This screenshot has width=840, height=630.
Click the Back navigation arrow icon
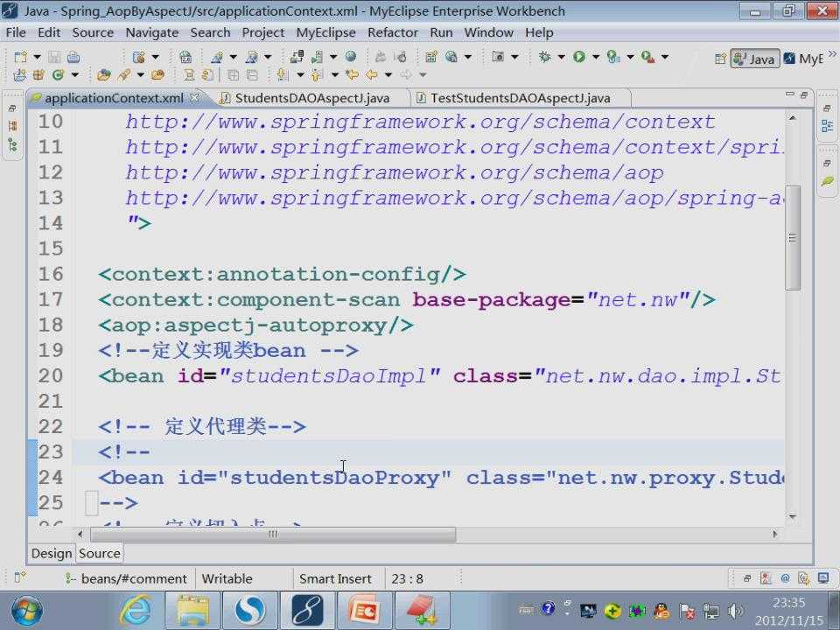tap(371, 75)
